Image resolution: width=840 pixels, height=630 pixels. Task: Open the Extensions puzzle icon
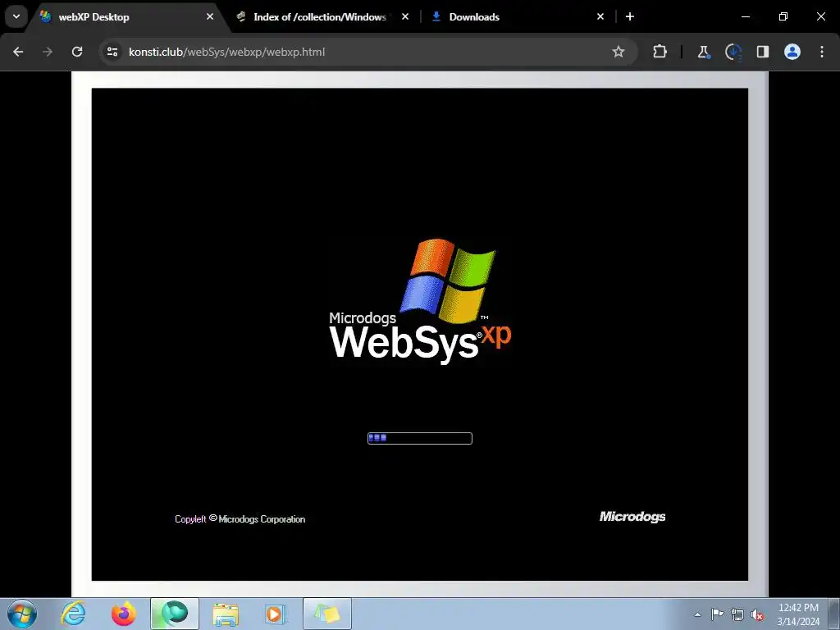pyautogui.click(x=660, y=52)
